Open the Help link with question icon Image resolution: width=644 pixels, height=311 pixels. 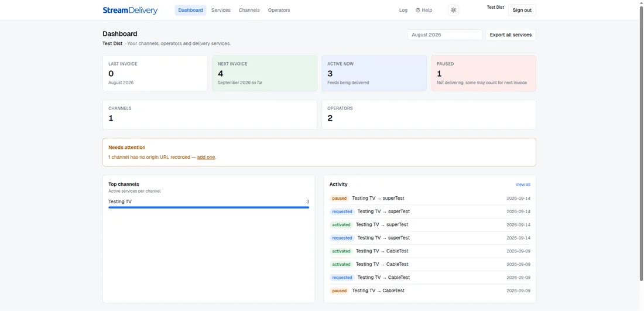pos(424,11)
